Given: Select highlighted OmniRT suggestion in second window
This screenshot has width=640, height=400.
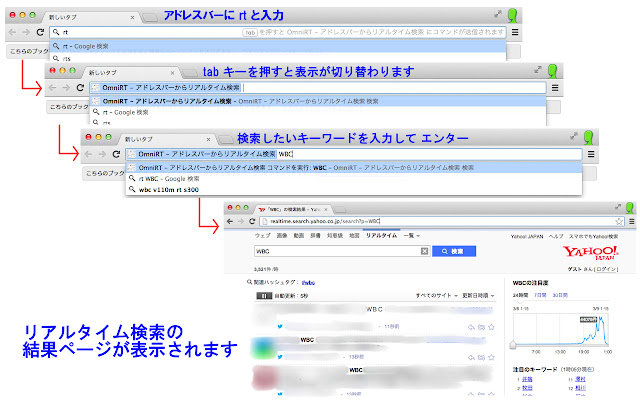Looking at the screenshot, I should (318, 101).
